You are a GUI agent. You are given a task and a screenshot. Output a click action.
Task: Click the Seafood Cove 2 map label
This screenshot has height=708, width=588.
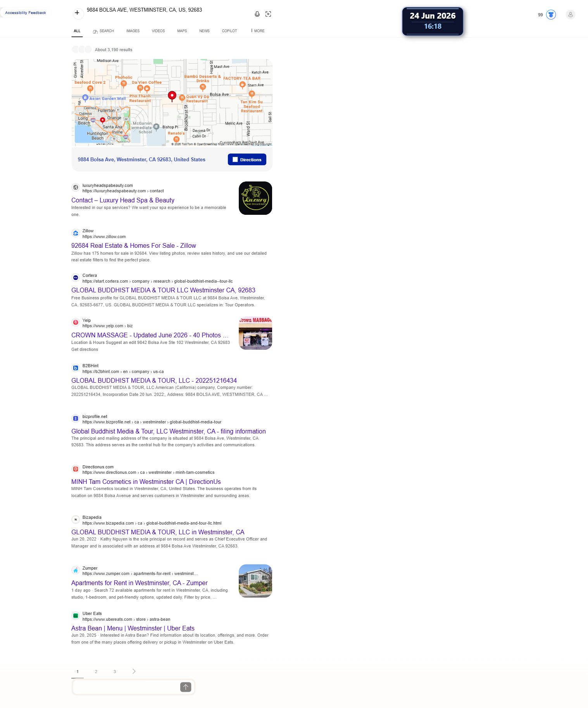pos(90,82)
